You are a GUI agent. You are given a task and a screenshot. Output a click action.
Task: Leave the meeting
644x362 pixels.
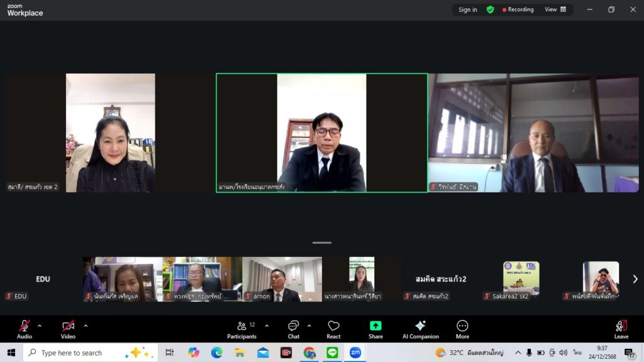(621, 329)
